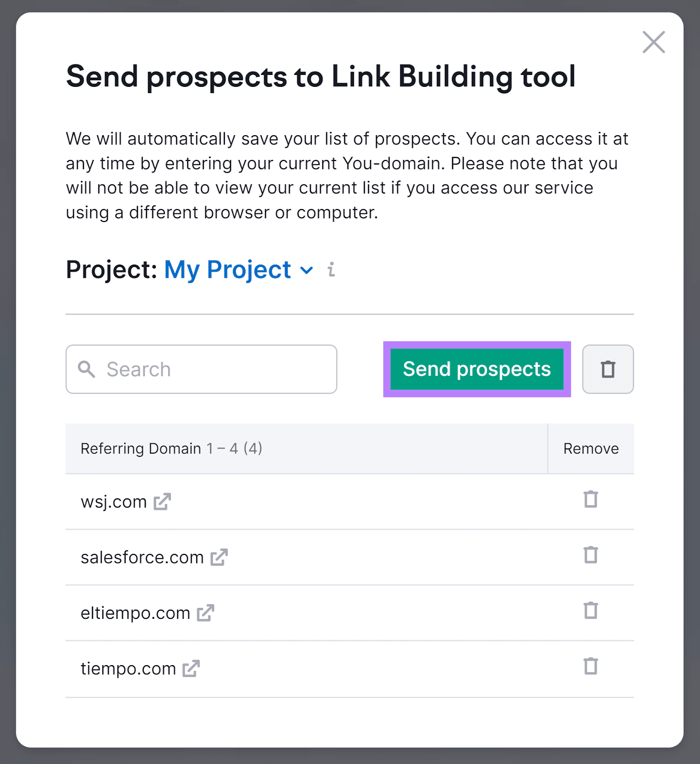Viewport: 700px width, 764px height.
Task: Click the Send prospects button
Action: 477,369
